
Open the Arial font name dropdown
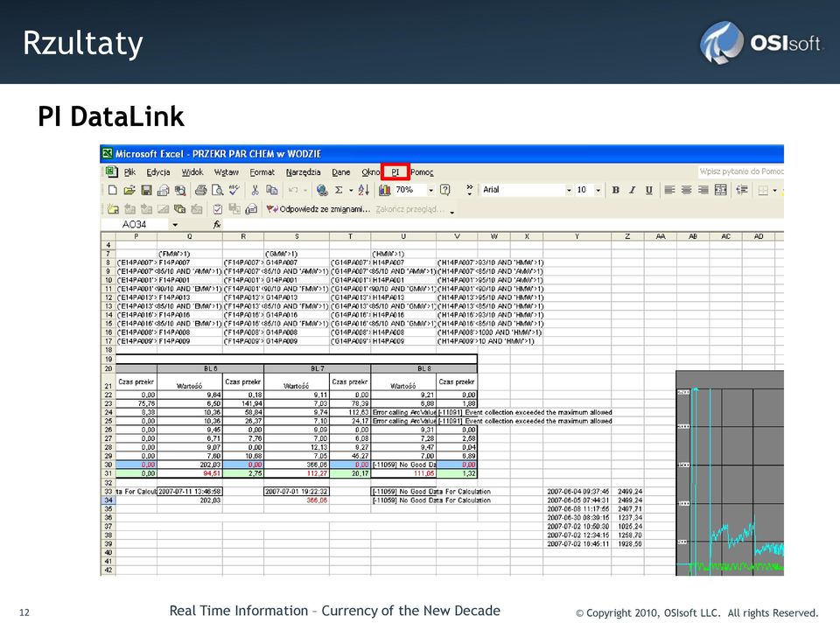(569, 190)
